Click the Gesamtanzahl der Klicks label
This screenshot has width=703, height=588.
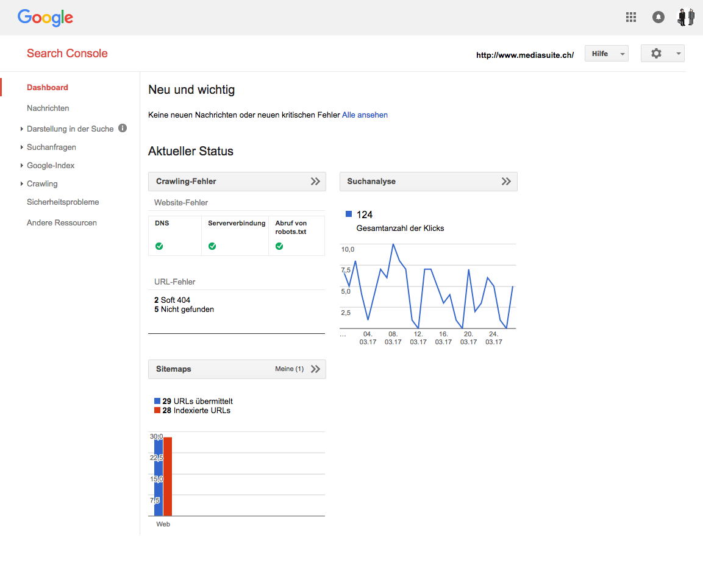pyautogui.click(x=401, y=228)
